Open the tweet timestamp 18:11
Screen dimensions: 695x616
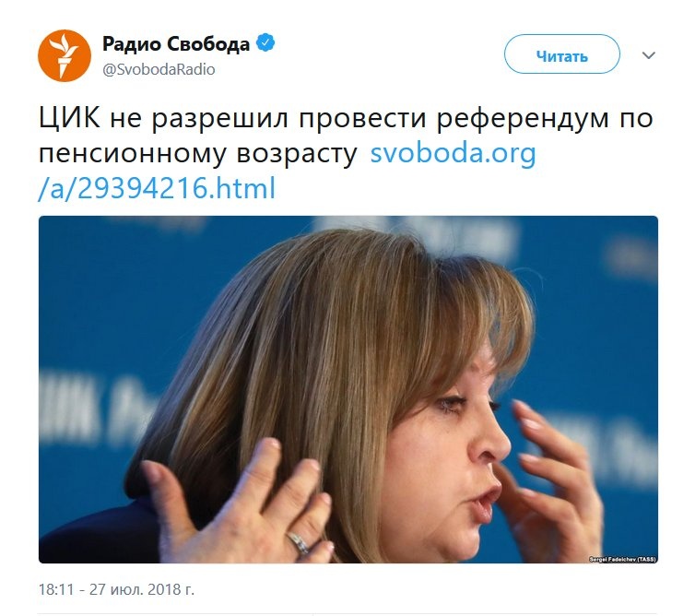tap(56, 589)
